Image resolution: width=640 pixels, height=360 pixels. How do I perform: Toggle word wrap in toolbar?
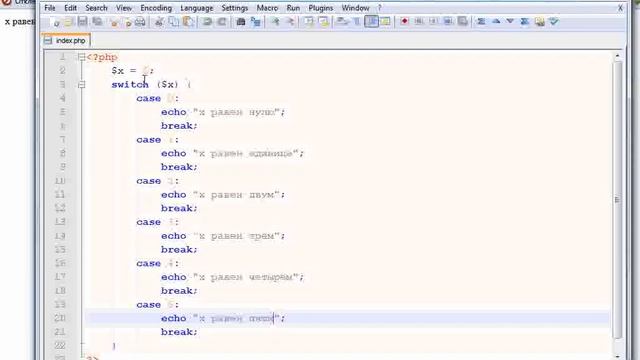point(342,22)
